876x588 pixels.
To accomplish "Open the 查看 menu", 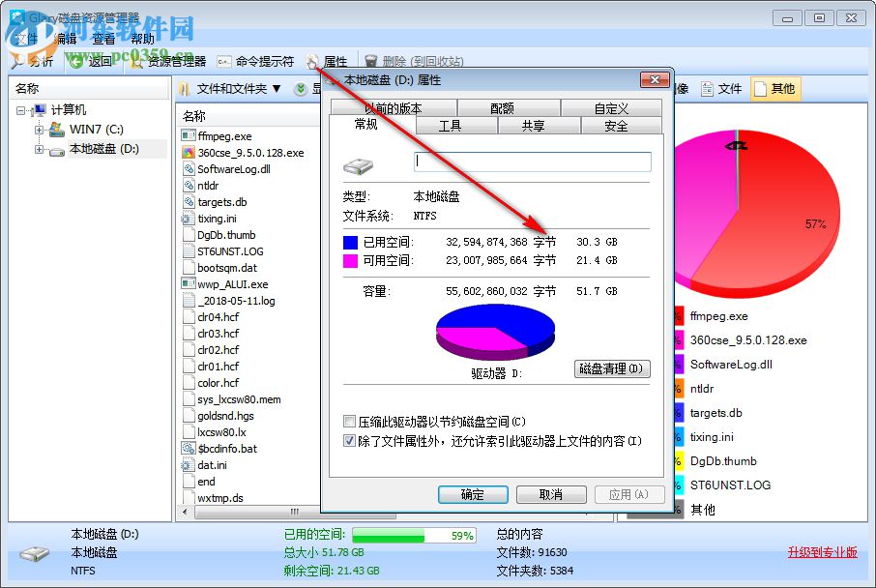I will [x=104, y=39].
